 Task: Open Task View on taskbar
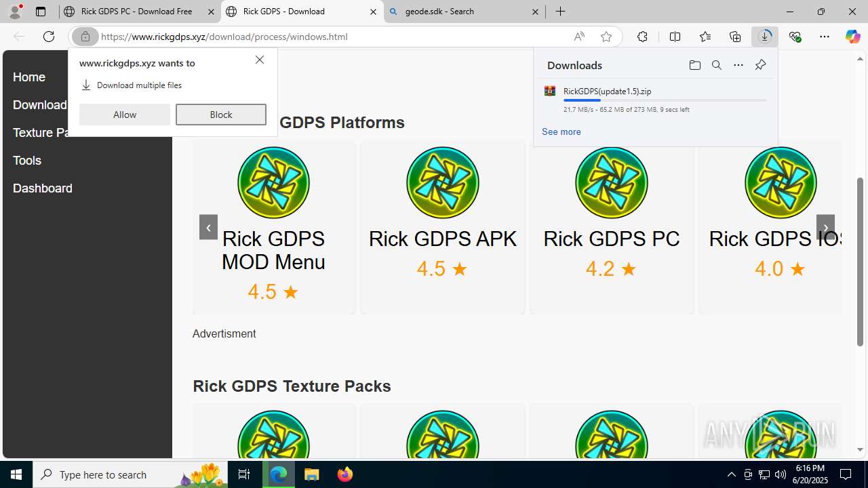coord(244,474)
